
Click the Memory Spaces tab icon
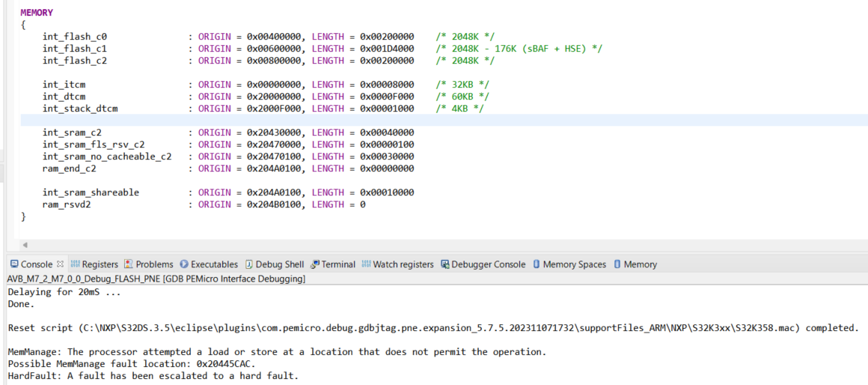pyautogui.click(x=537, y=264)
